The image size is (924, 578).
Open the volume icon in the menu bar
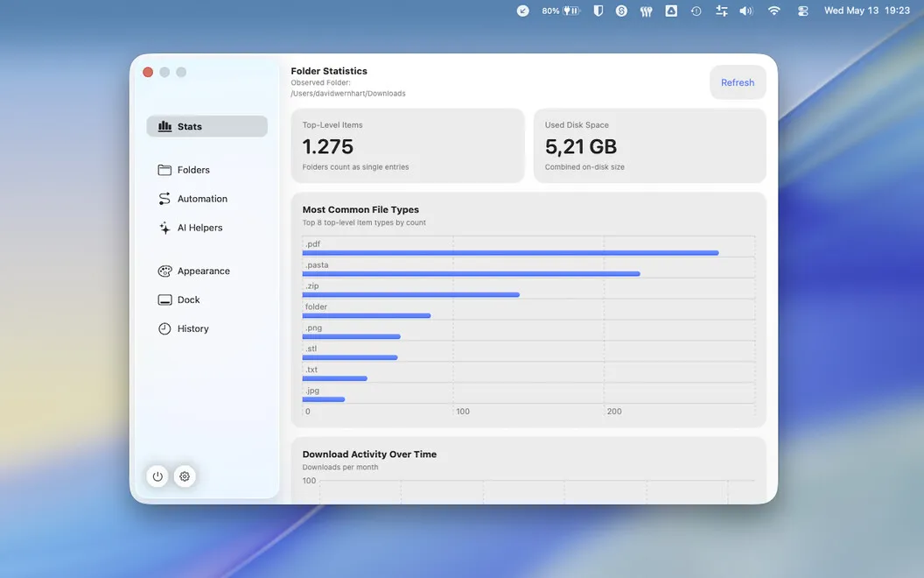tap(746, 11)
